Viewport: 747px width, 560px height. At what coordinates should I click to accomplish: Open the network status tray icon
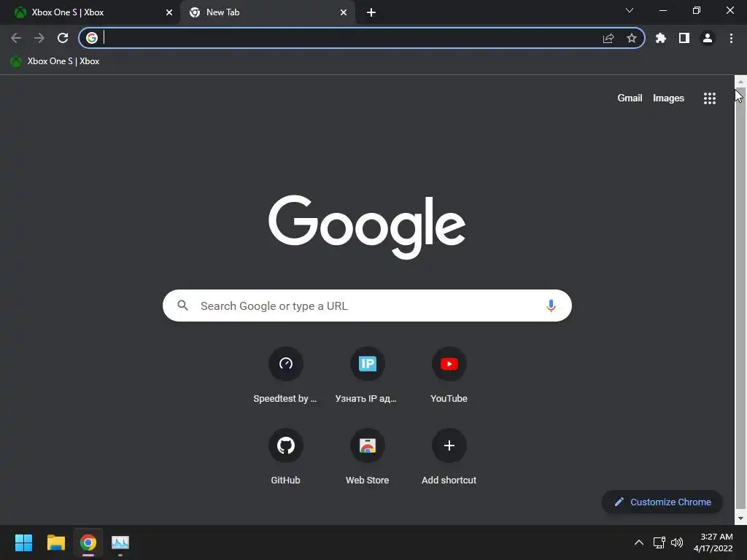(659, 542)
